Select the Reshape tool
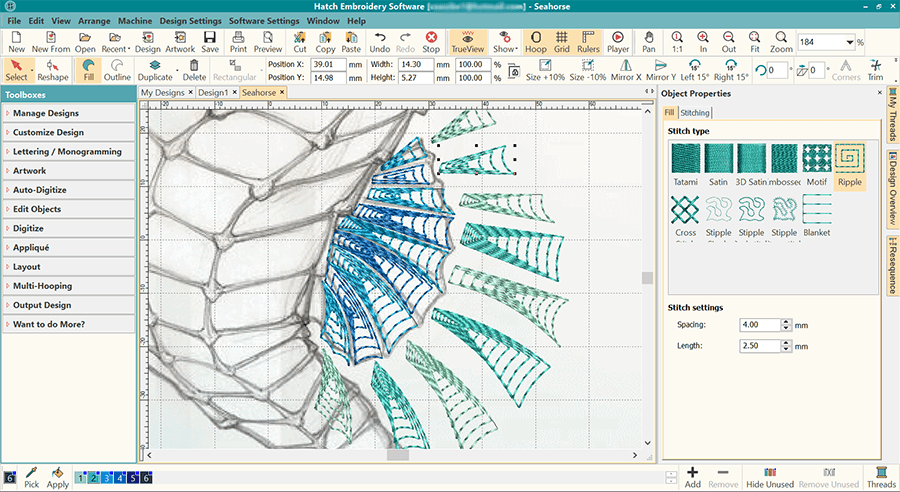Image resolution: width=900 pixels, height=492 pixels. (x=53, y=70)
